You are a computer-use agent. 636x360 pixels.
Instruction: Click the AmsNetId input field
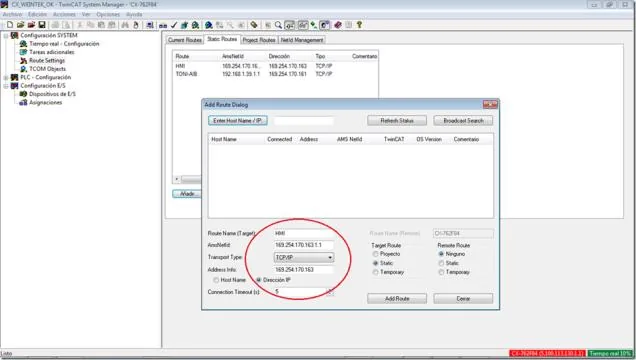pyautogui.click(x=304, y=245)
